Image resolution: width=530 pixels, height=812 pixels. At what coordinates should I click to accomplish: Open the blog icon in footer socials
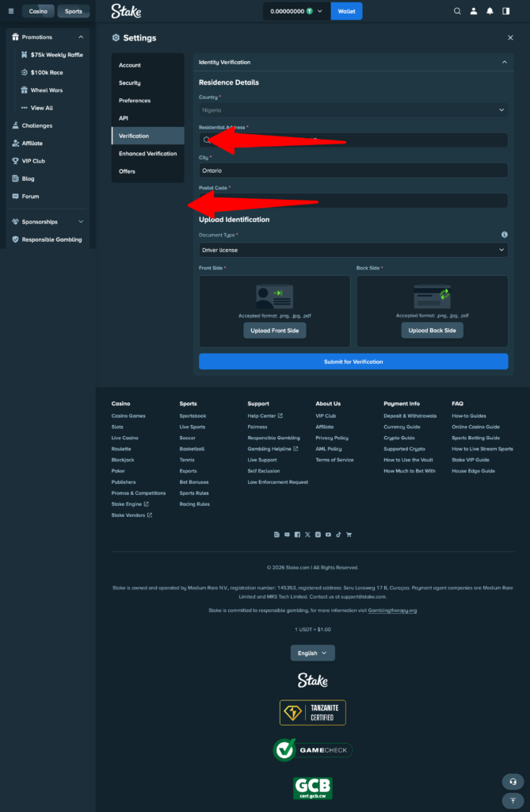[x=276, y=534]
